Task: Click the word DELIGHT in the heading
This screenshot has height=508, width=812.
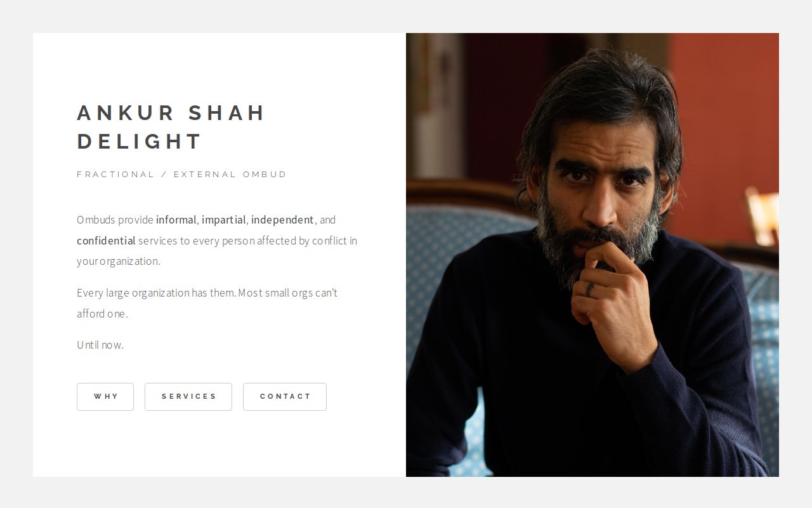Action: click(140, 141)
